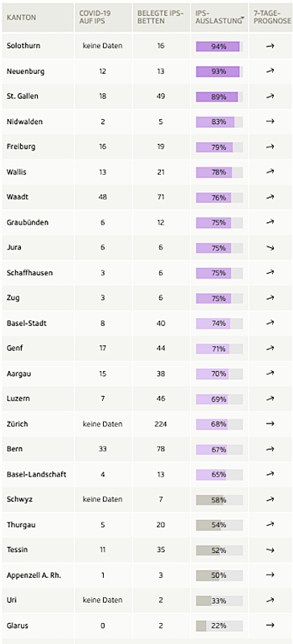Click the downward trend arrow for Tessin

(x=270, y=550)
